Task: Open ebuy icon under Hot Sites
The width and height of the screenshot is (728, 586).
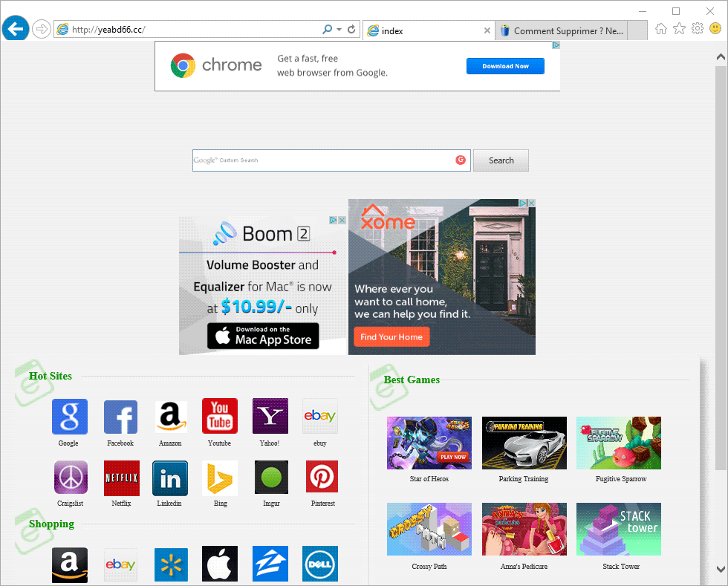Action: click(x=320, y=416)
